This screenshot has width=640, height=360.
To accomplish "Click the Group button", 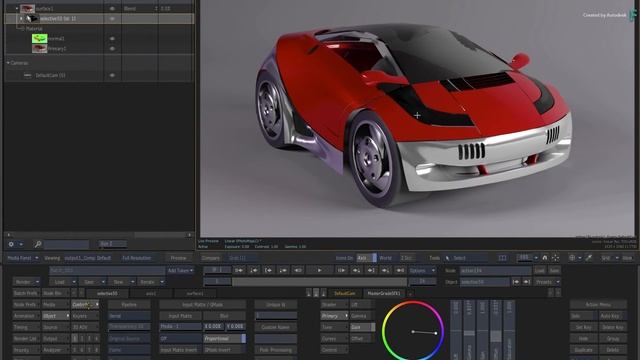I will click(x=612, y=338).
